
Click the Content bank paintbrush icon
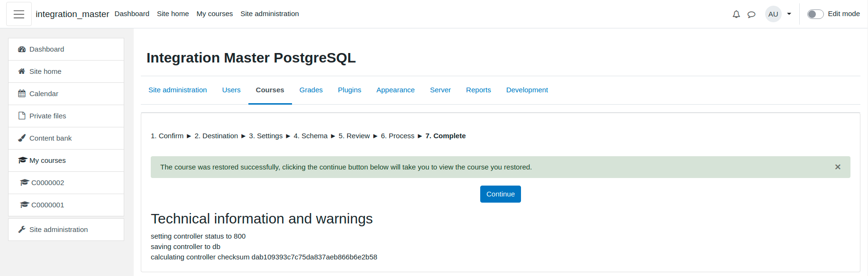click(x=22, y=138)
